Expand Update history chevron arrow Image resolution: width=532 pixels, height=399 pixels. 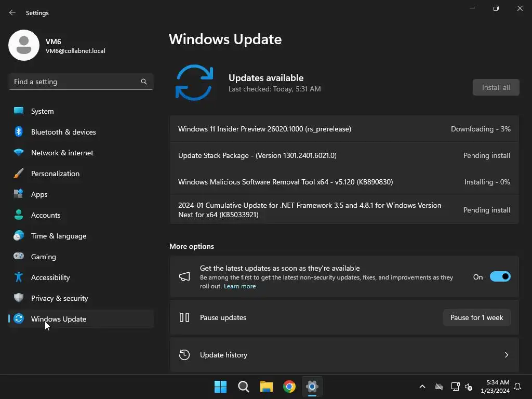click(x=506, y=355)
